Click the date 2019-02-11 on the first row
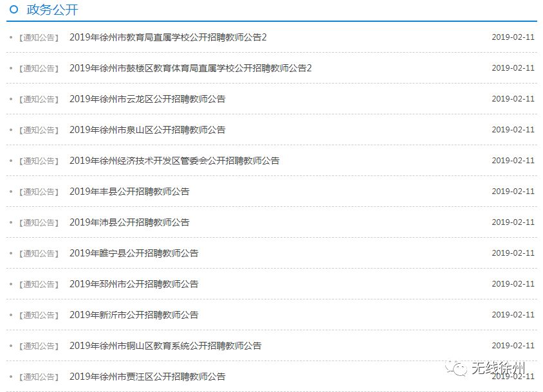This screenshot has height=392, width=543. tap(512, 38)
